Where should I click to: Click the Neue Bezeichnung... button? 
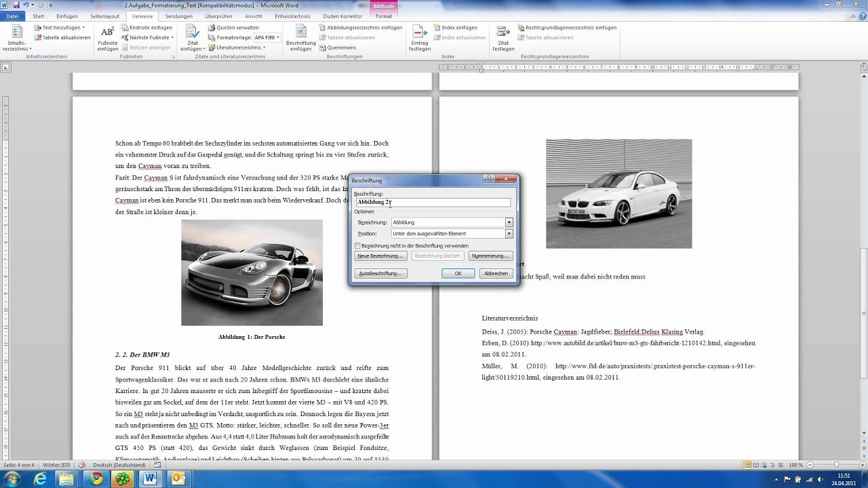click(380, 256)
